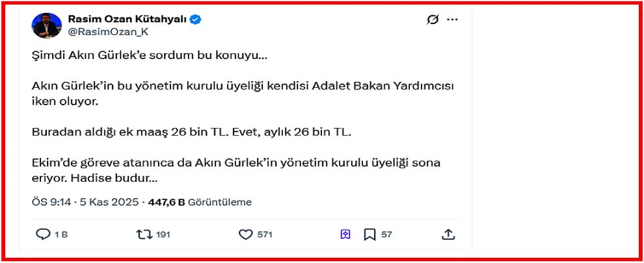Image resolution: width=644 pixels, height=263 pixels.
Task: Click the reply speech bubble icon
Action: pos(43,234)
